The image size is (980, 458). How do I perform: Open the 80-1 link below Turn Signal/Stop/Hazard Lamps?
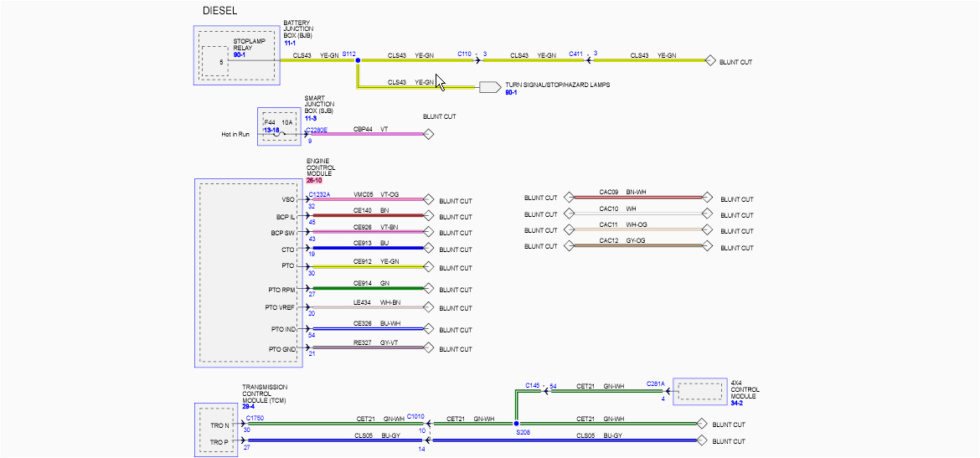pyautogui.click(x=511, y=93)
